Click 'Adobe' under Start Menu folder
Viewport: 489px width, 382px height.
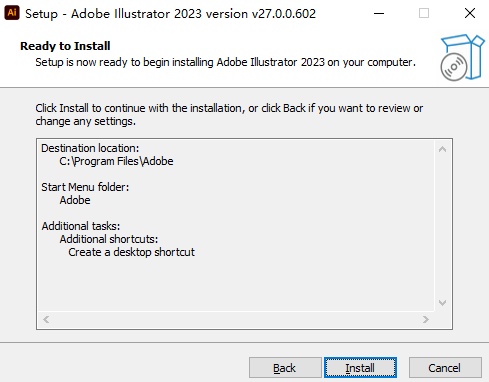click(x=75, y=200)
